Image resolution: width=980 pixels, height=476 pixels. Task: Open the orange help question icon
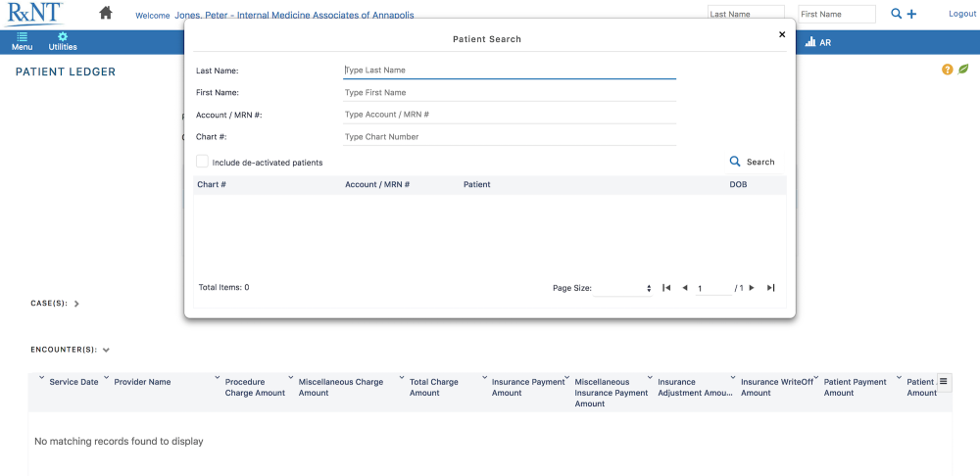948,70
